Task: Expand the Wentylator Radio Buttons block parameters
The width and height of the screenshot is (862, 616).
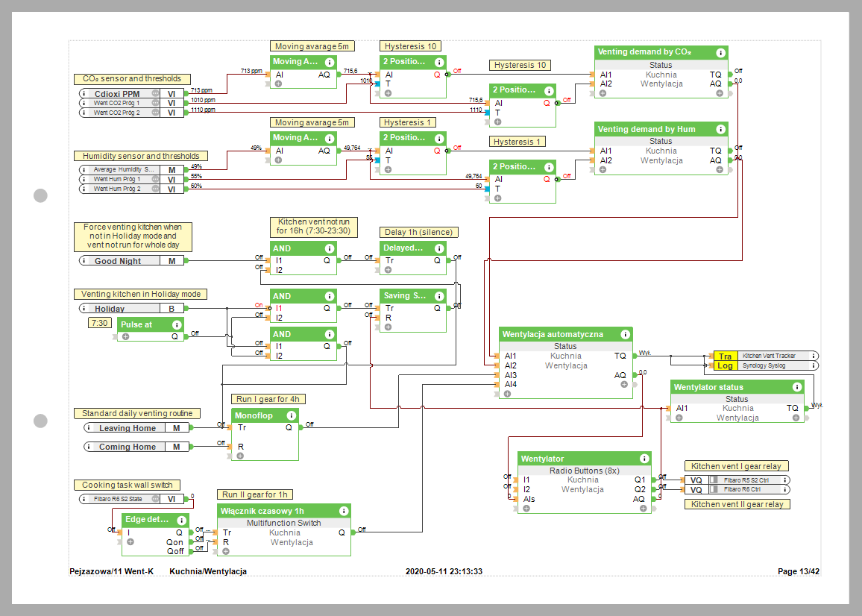Action: pyautogui.click(x=526, y=509)
